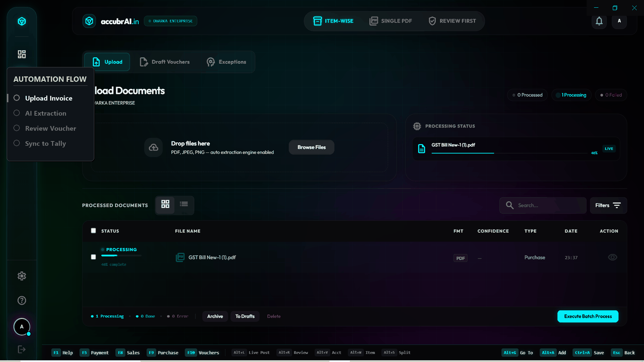Click F1 Help shortcut
Image resolution: width=644 pixels, height=362 pixels.
click(62, 353)
